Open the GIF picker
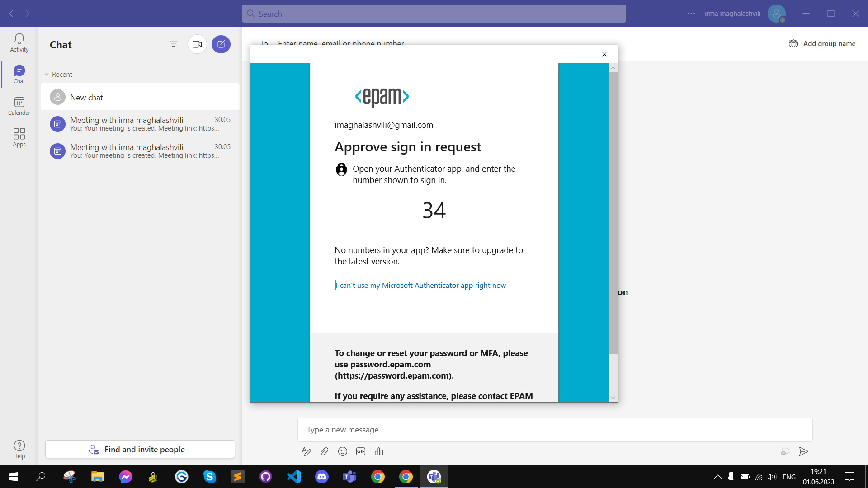Viewport: 868px width, 488px height. (361, 451)
